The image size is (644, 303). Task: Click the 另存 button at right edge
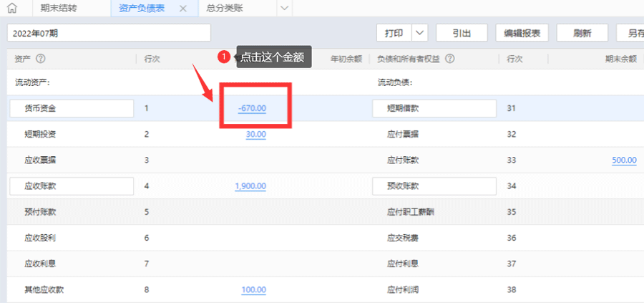tap(630, 33)
